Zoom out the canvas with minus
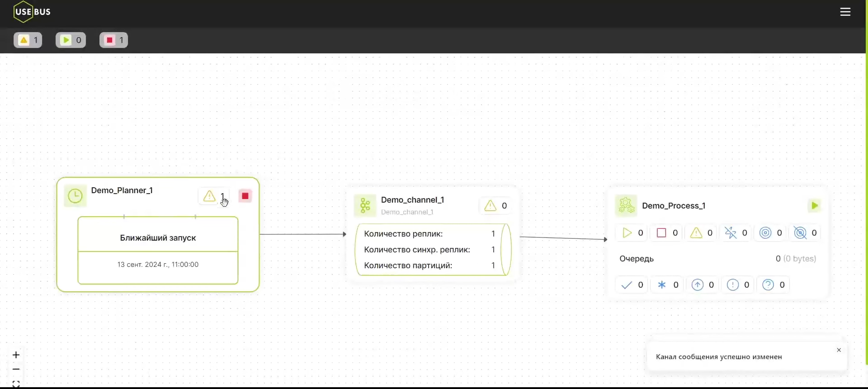868x389 pixels. click(x=16, y=370)
